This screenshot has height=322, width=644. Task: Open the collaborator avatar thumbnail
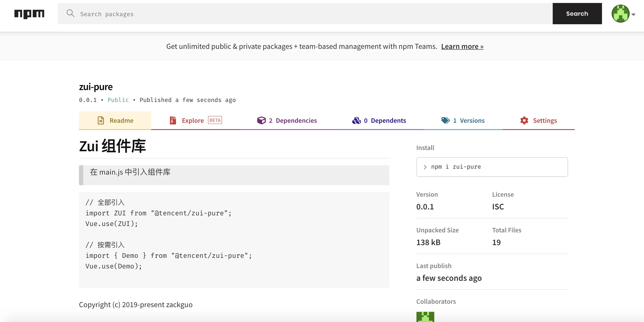click(425, 317)
